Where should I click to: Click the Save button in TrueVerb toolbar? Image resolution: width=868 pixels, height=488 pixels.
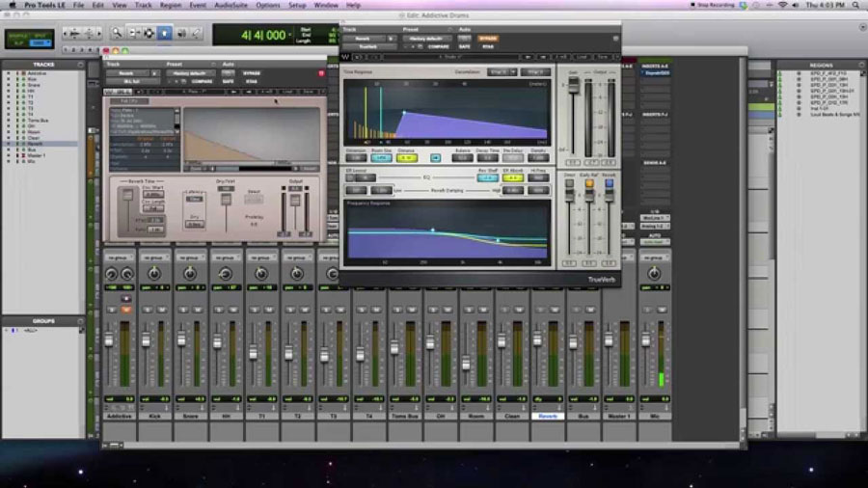602,57
